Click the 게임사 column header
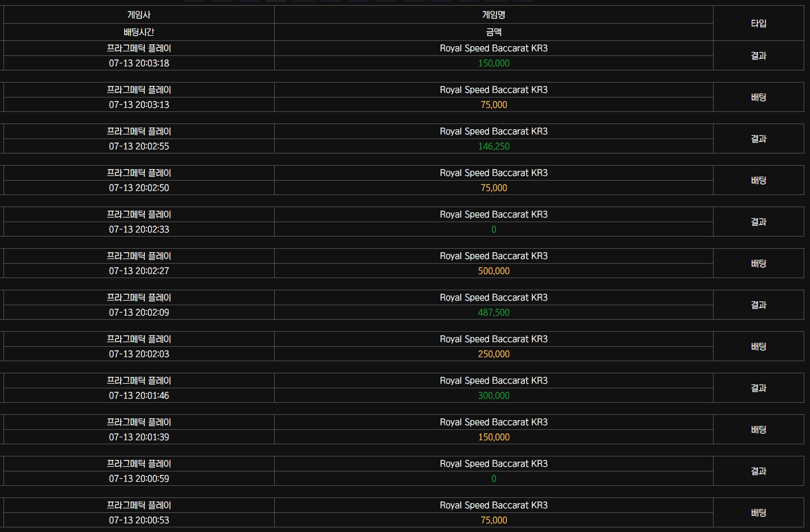The height and width of the screenshot is (532, 810). [139, 15]
